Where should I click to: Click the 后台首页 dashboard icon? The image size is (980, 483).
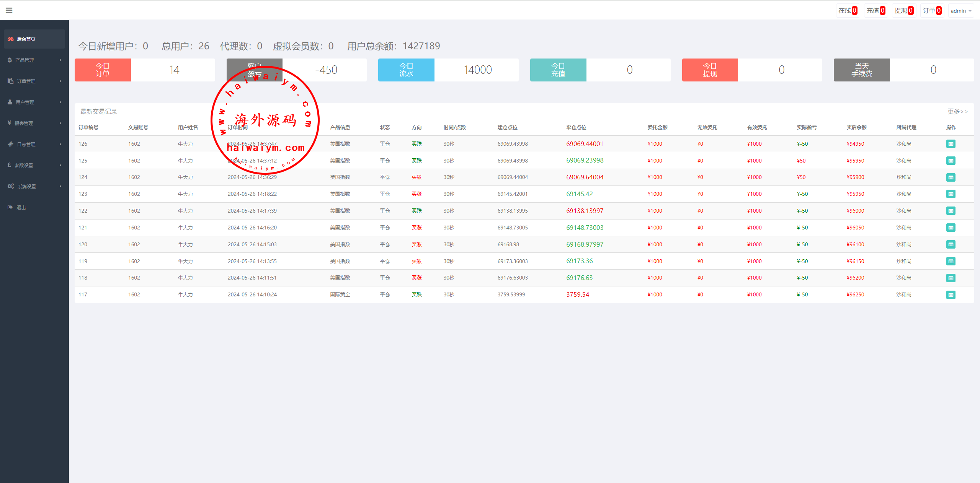click(x=11, y=39)
